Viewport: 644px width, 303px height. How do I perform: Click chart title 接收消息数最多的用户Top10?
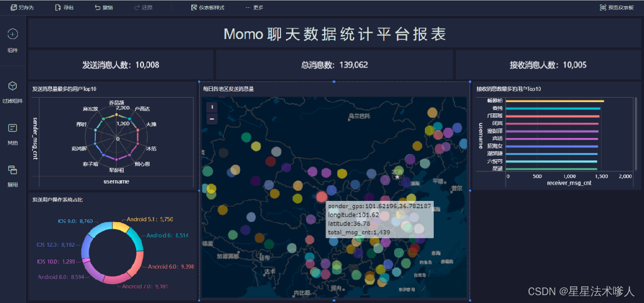509,89
